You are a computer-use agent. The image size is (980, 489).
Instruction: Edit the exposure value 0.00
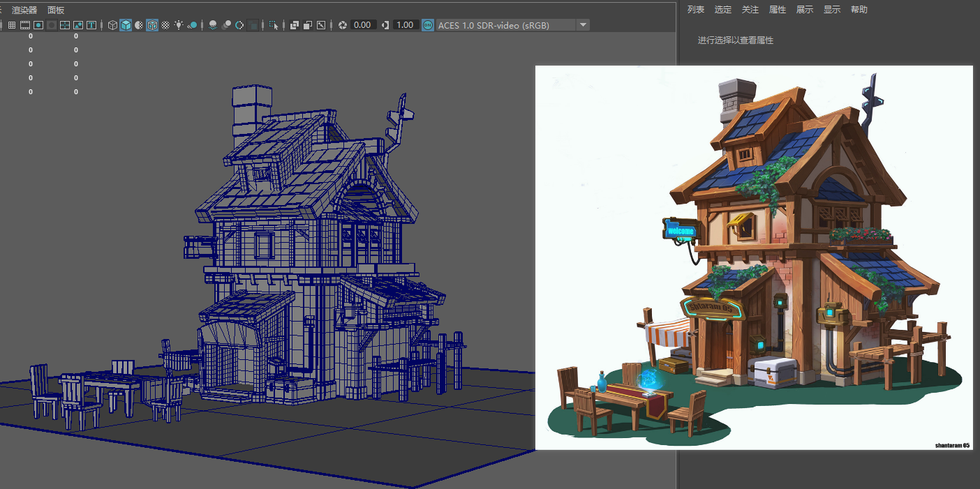(x=362, y=25)
